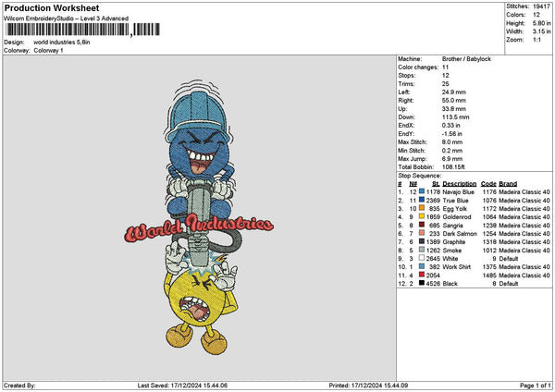Click the 'Stop Sequence:' heading
555x392 pixels.
tap(420, 176)
